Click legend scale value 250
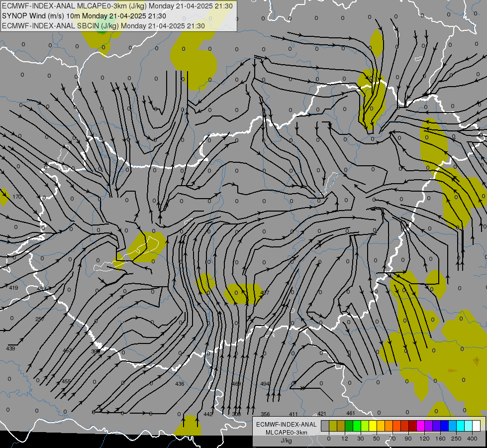This screenshot has width=487, height=448. (456, 439)
